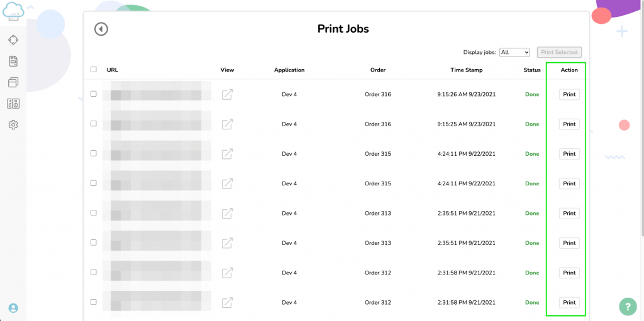644x321 pixels.
Task: Open view link for 2:35:51 PM Order 313 first job
Action: (x=227, y=214)
